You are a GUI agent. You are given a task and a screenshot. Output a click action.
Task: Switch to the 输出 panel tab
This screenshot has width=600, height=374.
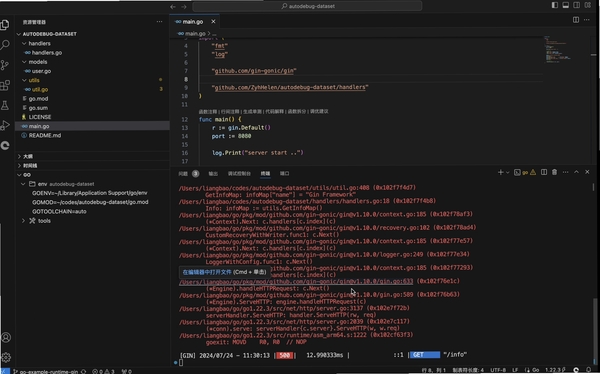point(213,174)
